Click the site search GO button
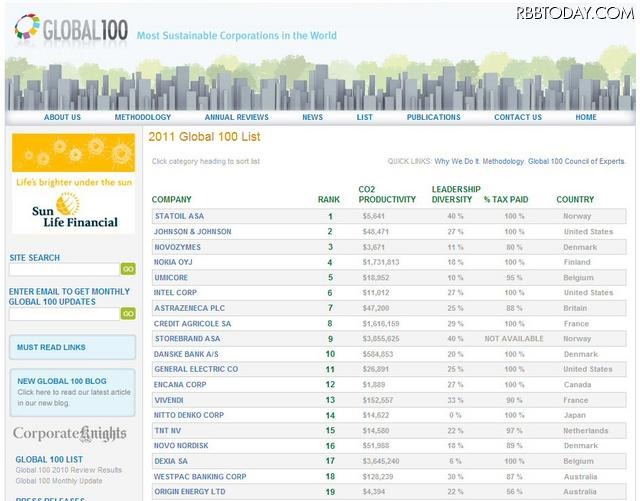This screenshot has height=501, width=640. [128, 269]
